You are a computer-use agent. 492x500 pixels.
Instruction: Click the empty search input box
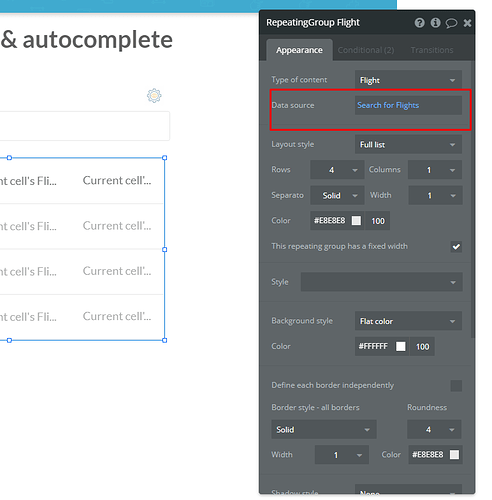coord(85,126)
